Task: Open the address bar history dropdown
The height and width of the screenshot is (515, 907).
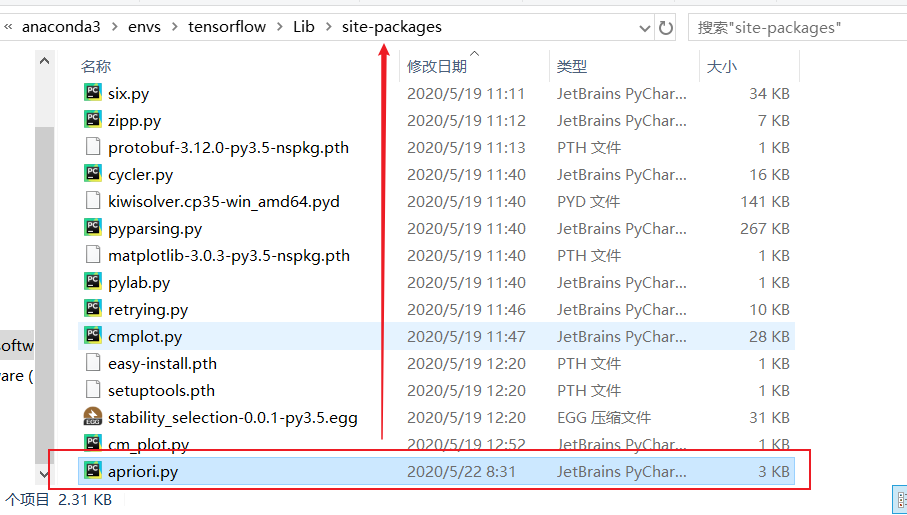Action: [x=644, y=28]
